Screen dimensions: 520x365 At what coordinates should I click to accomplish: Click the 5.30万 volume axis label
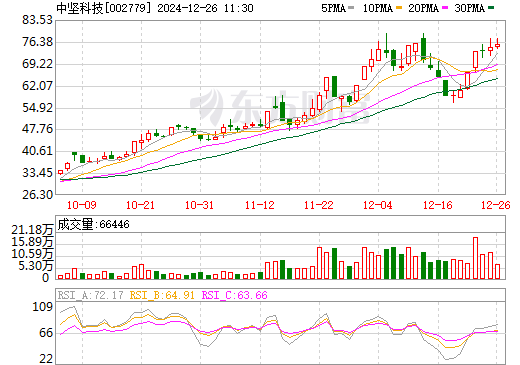(x=36, y=266)
